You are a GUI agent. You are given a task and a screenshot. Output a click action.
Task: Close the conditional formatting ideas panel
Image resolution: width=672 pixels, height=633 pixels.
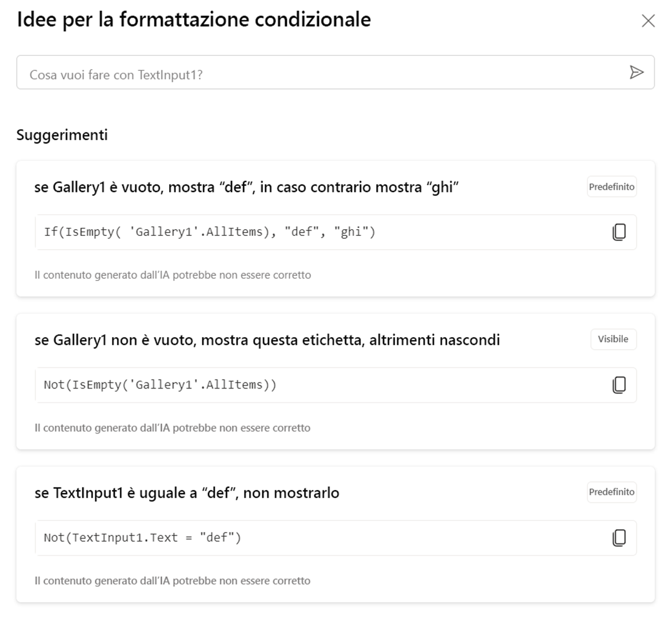(x=648, y=21)
